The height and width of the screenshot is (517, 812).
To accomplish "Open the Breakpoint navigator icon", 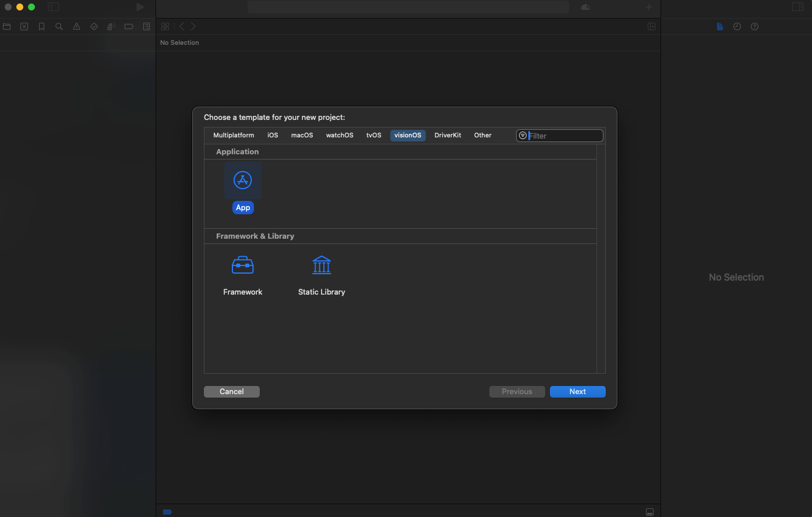I will click(x=129, y=27).
